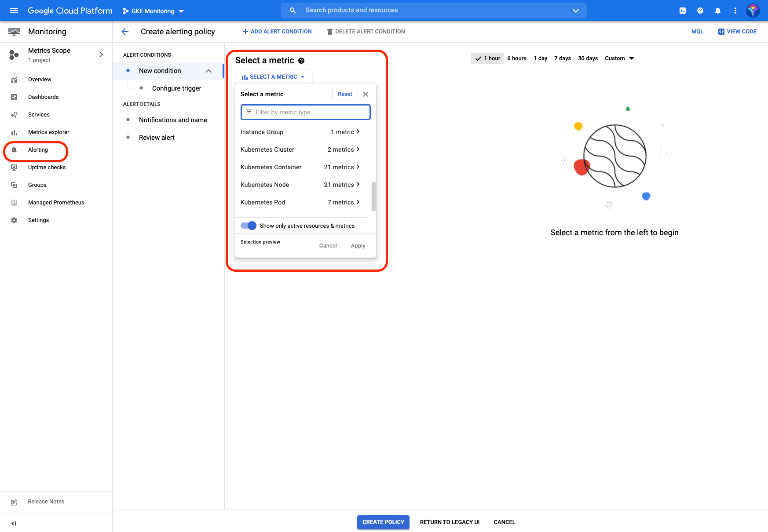The height and width of the screenshot is (532, 768).
Task: Open Review alert step
Action: [157, 138]
